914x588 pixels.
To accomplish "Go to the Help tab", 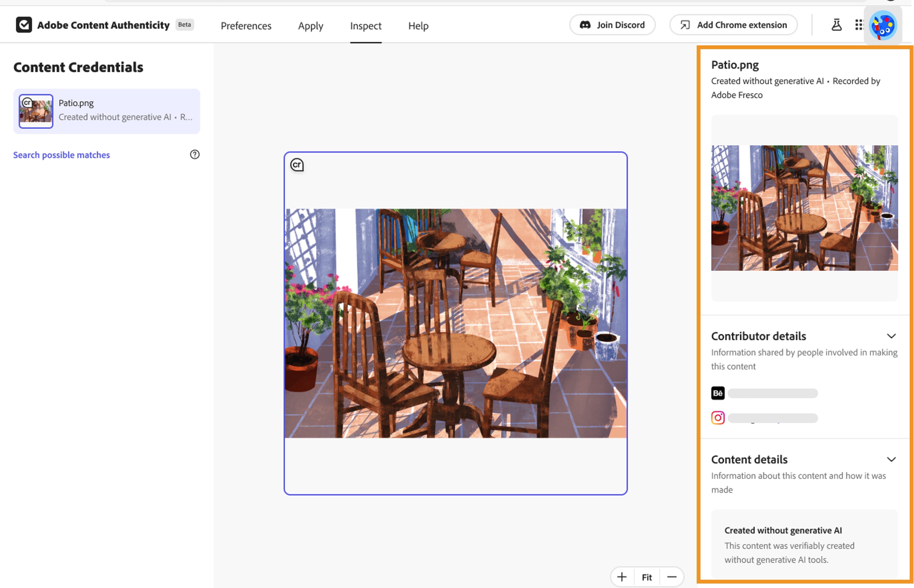I will (x=418, y=26).
